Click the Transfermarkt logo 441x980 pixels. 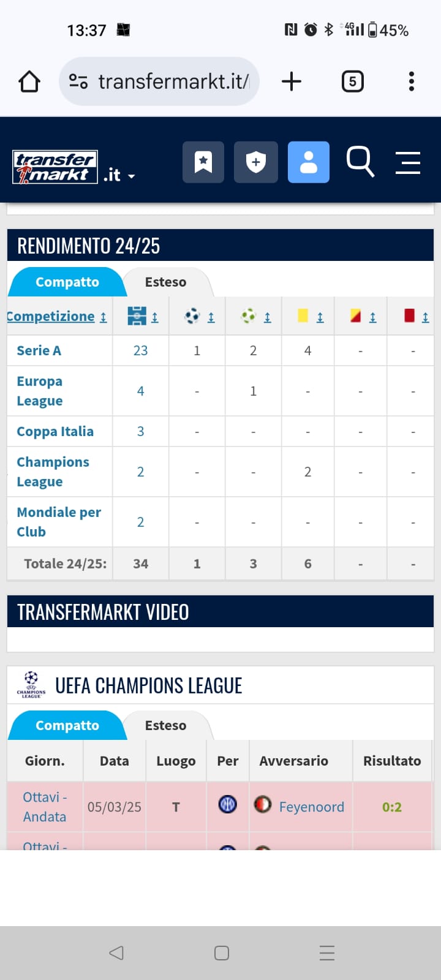coord(55,167)
